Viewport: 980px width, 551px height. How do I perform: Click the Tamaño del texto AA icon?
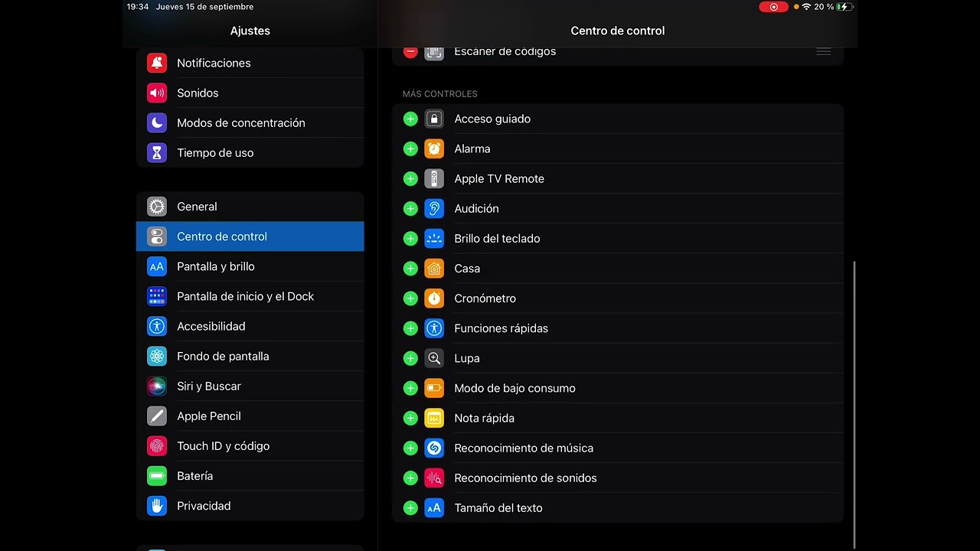tap(434, 507)
